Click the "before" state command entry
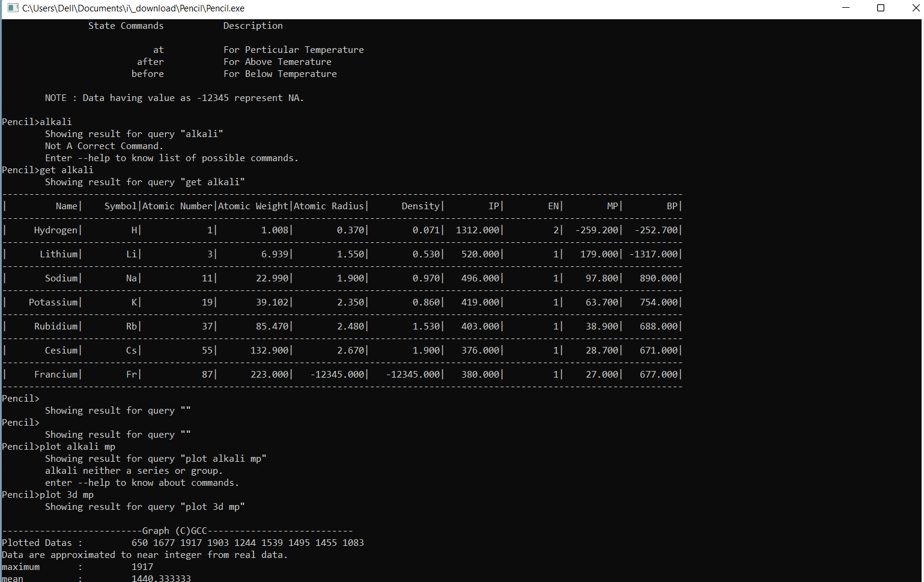This screenshot has width=924, height=582. pos(147,73)
